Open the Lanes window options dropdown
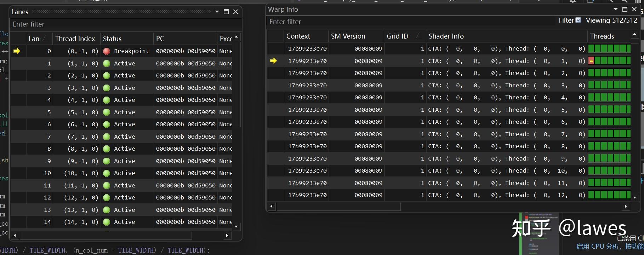The image size is (644, 255). click(x=217, y=12)
